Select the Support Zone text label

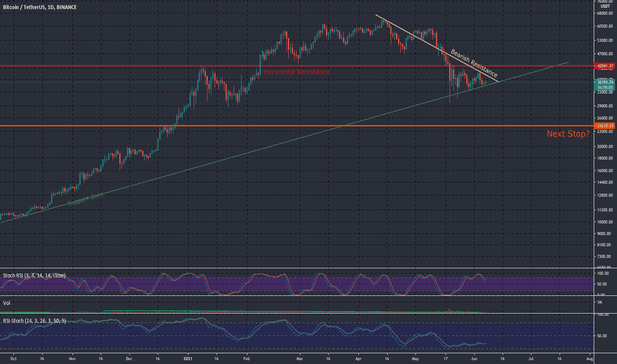pyautogui.click(x=86, y=199)
